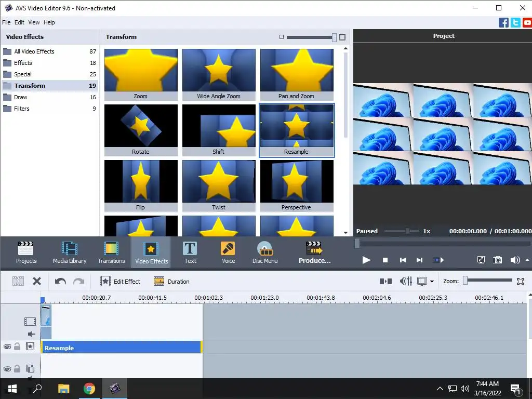Select the Perspective effect thumbnail

[x=297, y=186]
